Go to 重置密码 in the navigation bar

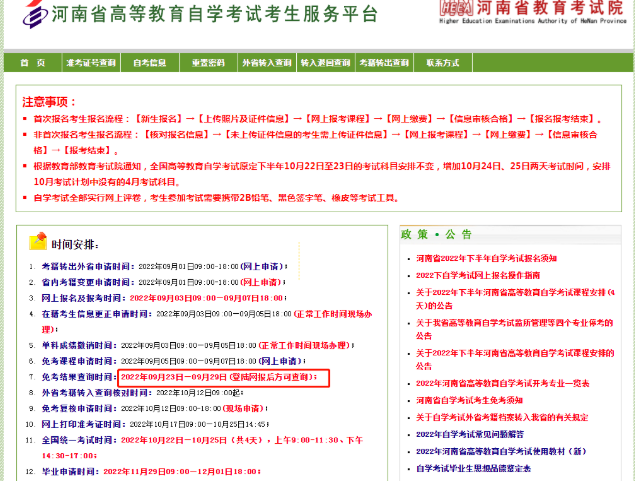pos(208,63)
